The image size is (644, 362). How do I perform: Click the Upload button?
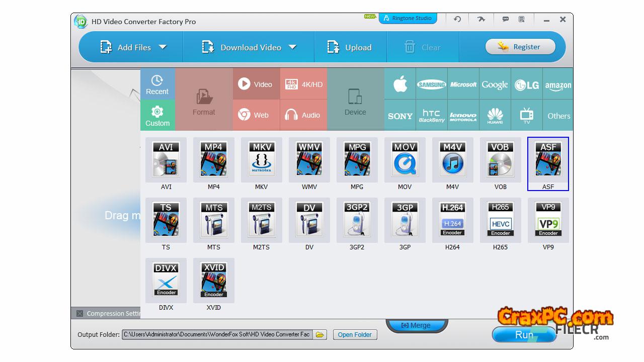pyautogui.click(x=350, y=47)
